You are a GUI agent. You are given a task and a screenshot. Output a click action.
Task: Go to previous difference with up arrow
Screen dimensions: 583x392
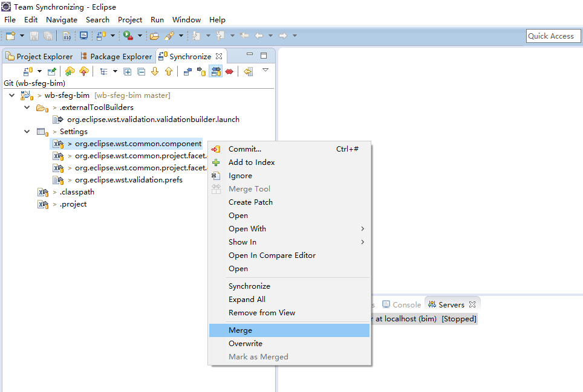pos(169,71)
